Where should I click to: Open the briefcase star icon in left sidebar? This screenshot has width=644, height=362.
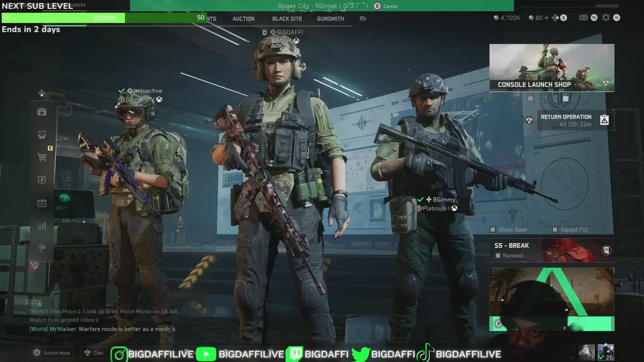tap(42, 112)
